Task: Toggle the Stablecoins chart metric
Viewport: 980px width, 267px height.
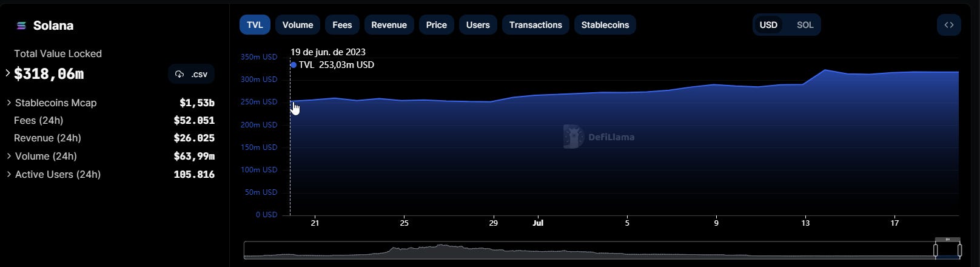Action: (605, 25)
